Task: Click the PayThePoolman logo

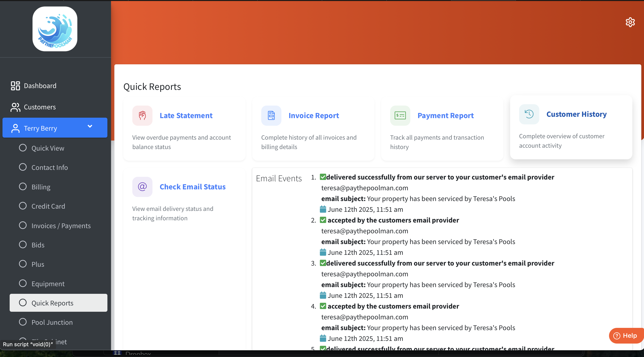Action: (55, 29)
